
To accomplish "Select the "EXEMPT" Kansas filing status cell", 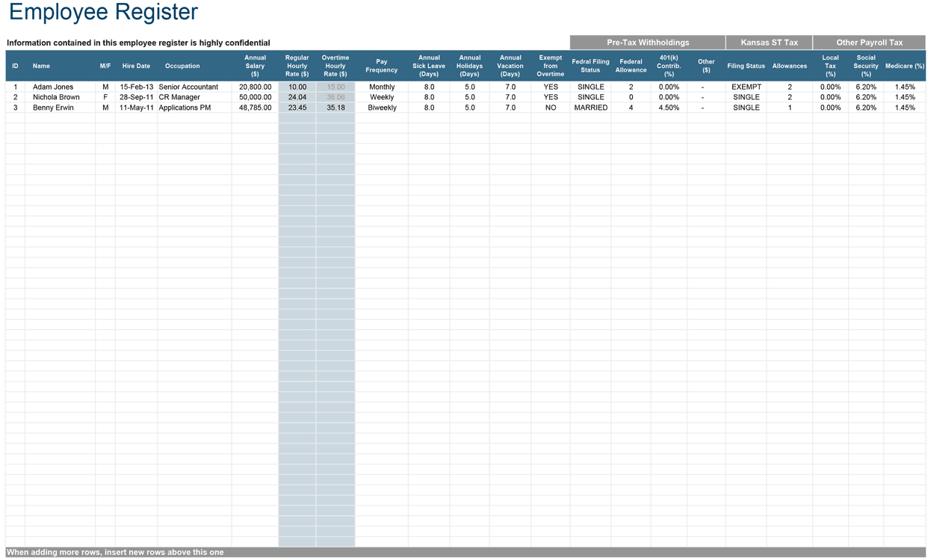I will pyautogui.click(x=746, y=87).
